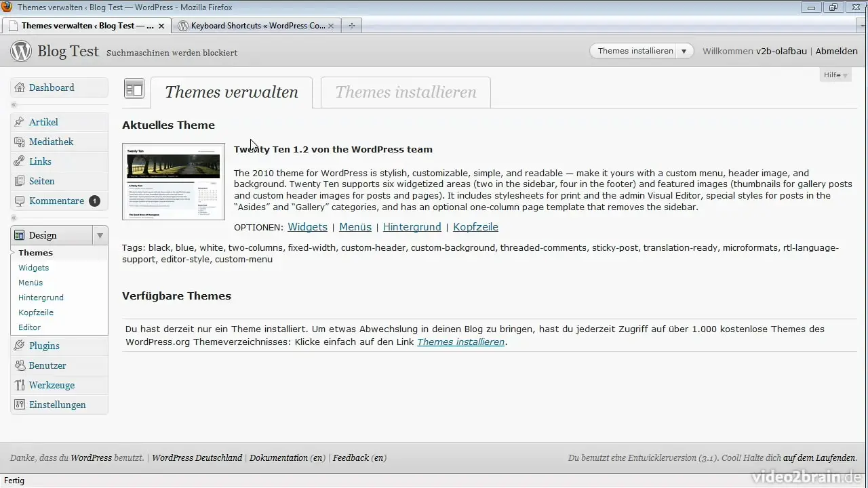Screen dimensions: 868x488
Task: Close the Themes verwalten browser tab
Action: coord(161,26)
